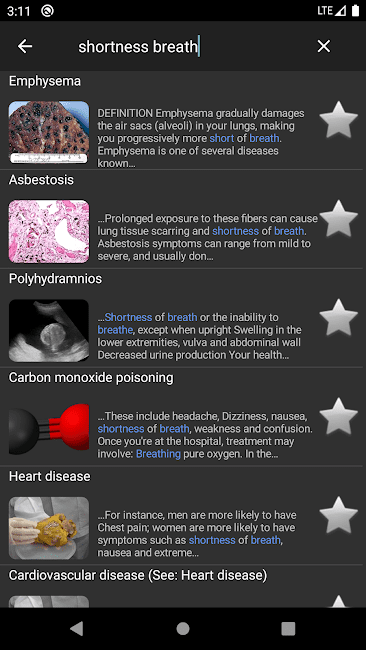Open the Emphysema article title
Screen dimensions: 366x650
45,81
